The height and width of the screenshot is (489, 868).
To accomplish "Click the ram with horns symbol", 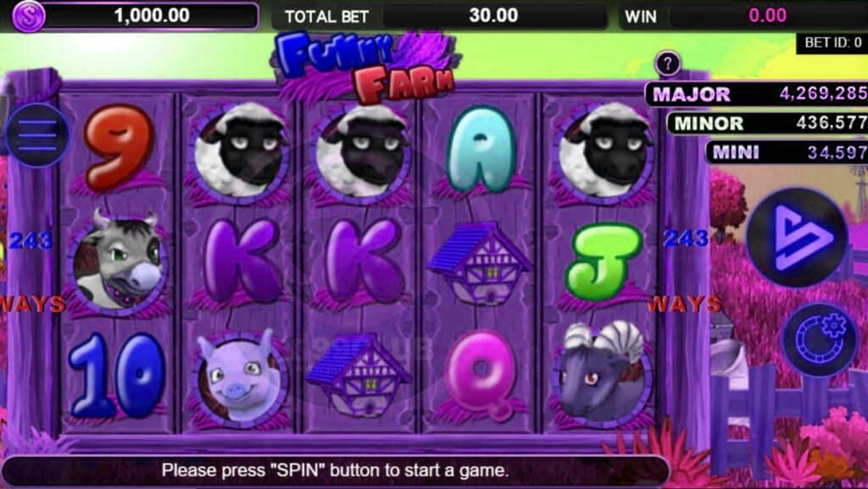I will (x=603, y=374).
